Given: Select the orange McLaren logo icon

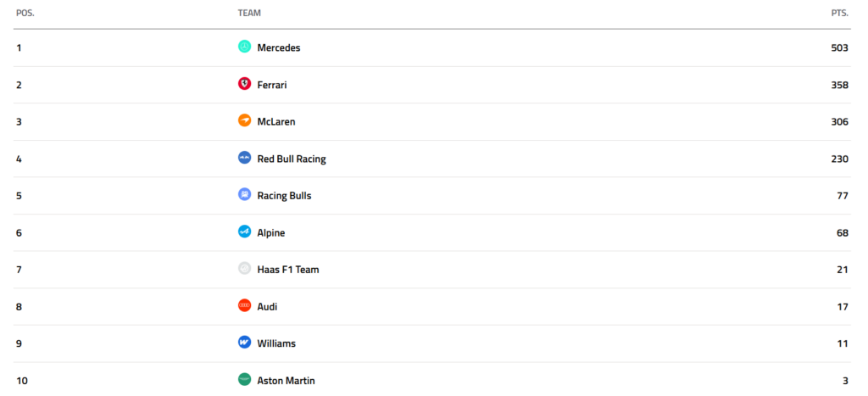Looking at the screenshot, I should [x=244, y=120].
